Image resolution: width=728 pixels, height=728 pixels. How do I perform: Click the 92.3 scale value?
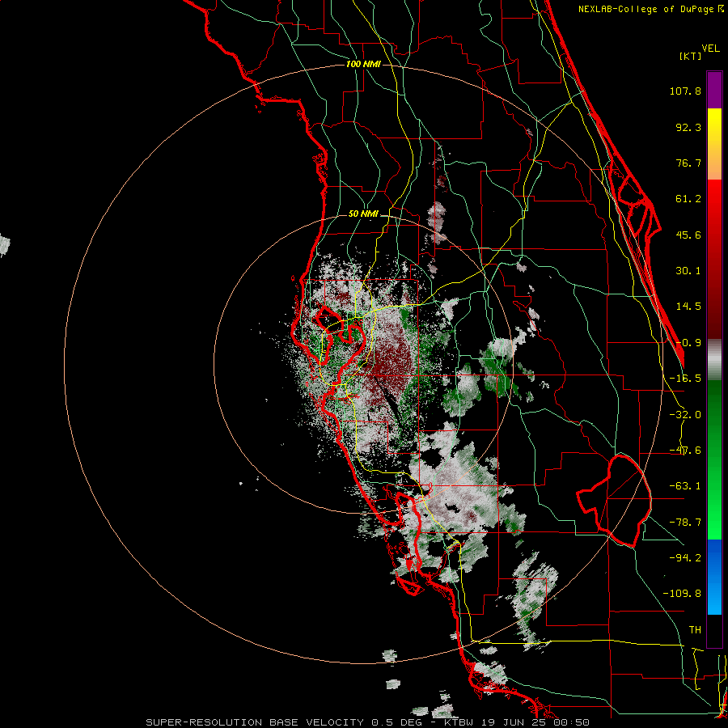pyautogui.click(x=688, y=127)
